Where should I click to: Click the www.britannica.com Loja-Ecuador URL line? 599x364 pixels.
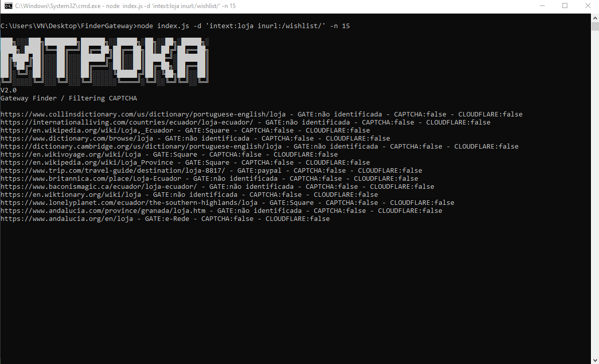(209, 178)
